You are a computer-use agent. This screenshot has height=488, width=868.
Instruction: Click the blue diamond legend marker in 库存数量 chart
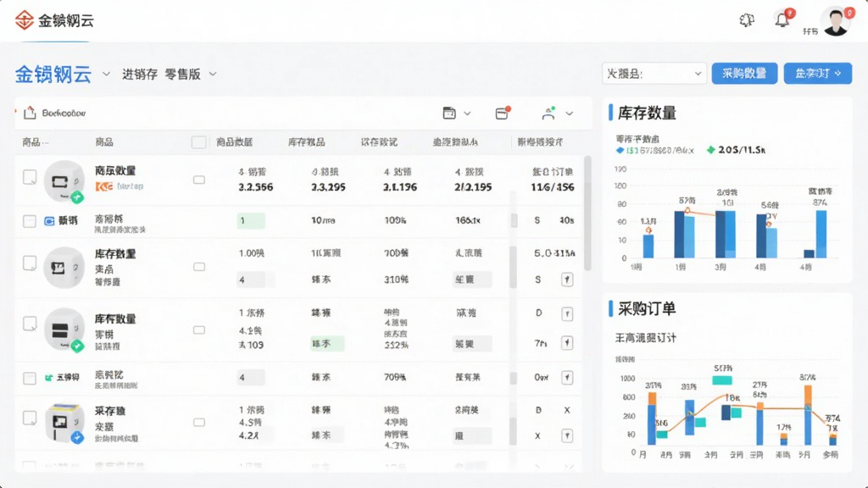[620, 150]
